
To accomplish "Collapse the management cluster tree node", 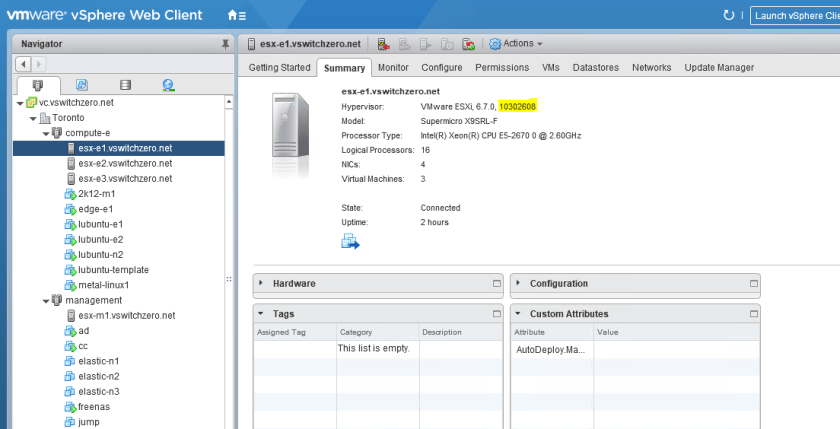I will click(45, 300).
